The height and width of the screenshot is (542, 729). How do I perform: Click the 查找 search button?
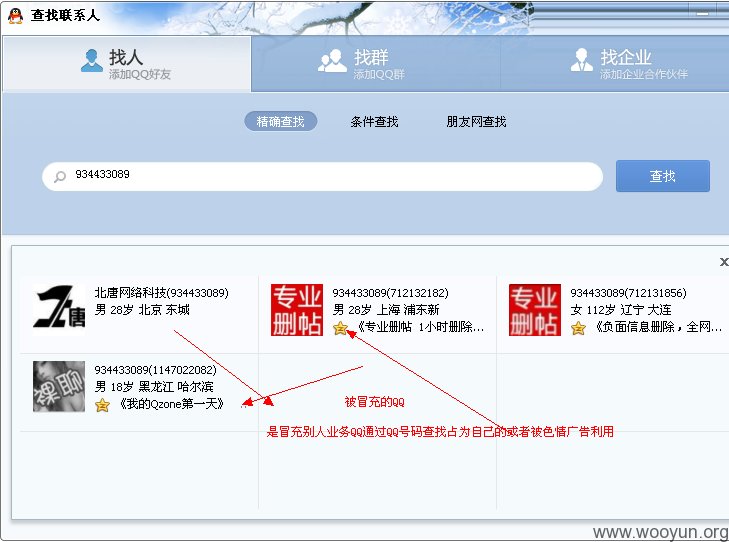663,176
